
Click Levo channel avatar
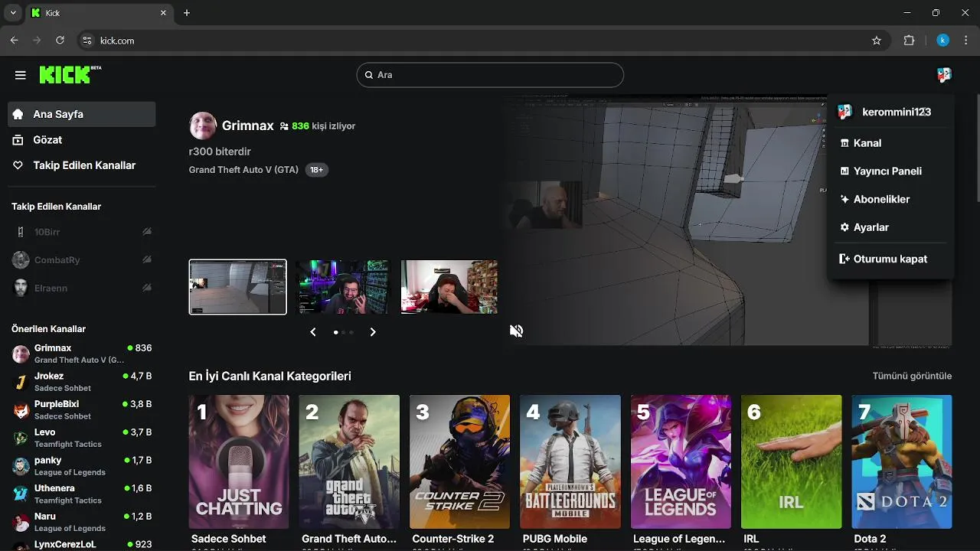(21, 438)
